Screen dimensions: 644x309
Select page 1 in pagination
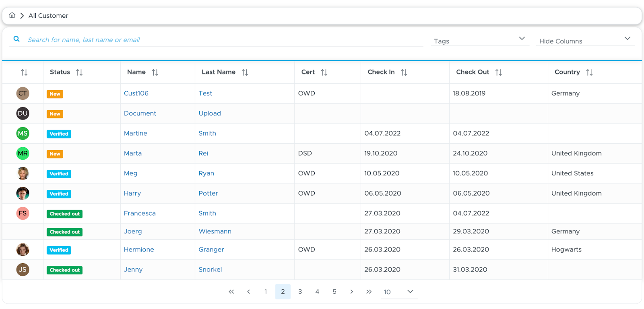click(x=266, y=292)
